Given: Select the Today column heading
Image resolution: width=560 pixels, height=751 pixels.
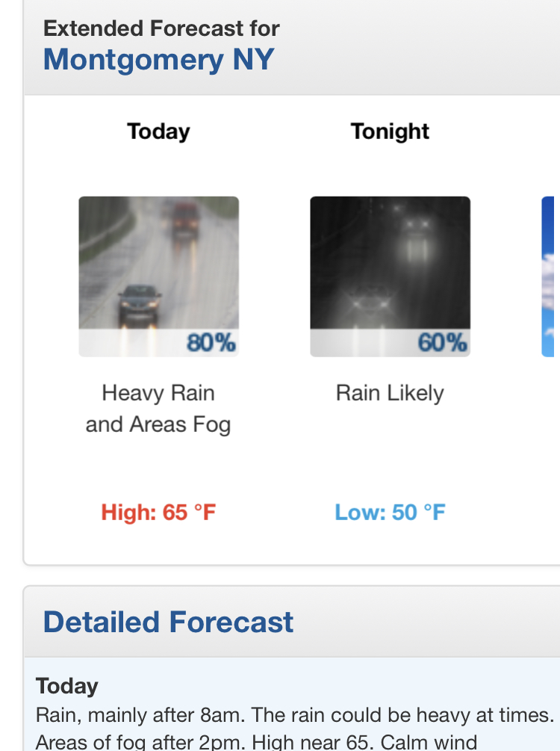Looking at the screenshot, I should 158,132.
